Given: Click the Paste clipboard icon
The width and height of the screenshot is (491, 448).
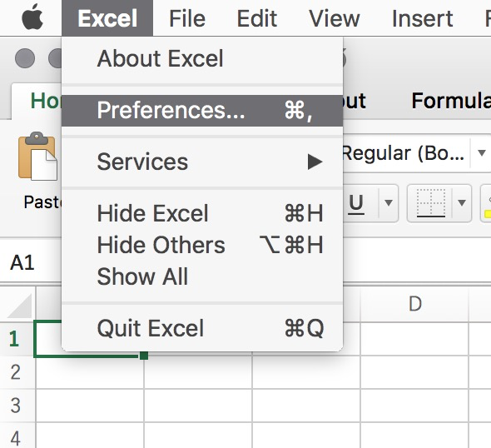Looking at the screenshot, I should pyautogui.click(x=38, y=156).
